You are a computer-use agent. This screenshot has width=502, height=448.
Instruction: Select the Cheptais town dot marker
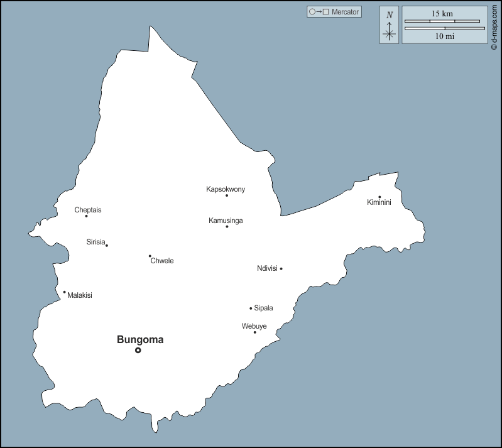pos(87,216)
